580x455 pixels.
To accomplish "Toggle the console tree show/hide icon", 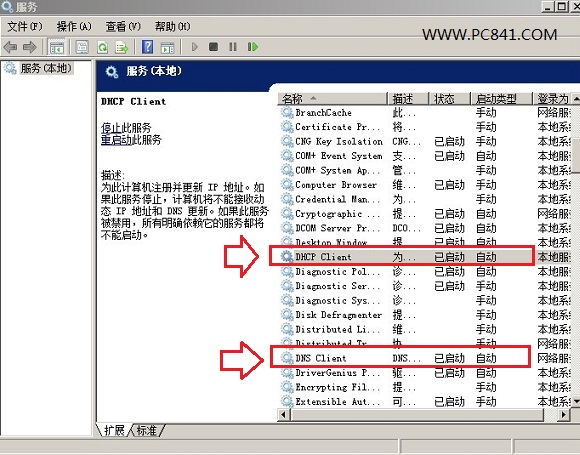I will point(57,47).
